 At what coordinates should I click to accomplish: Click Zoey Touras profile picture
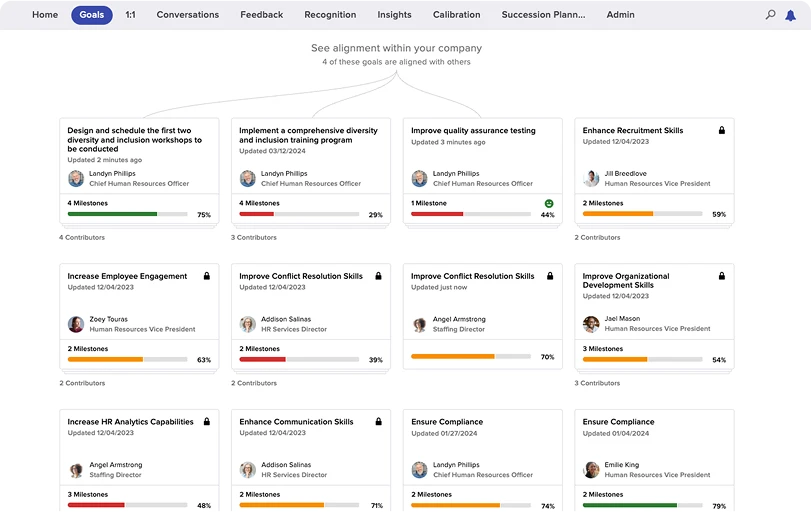(76, 324)
